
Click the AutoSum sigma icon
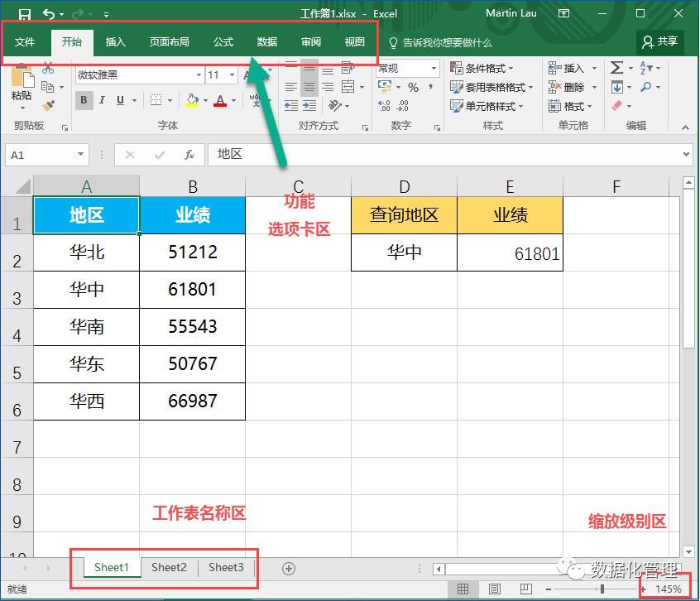pyautogui.click(x=617, y=68)
